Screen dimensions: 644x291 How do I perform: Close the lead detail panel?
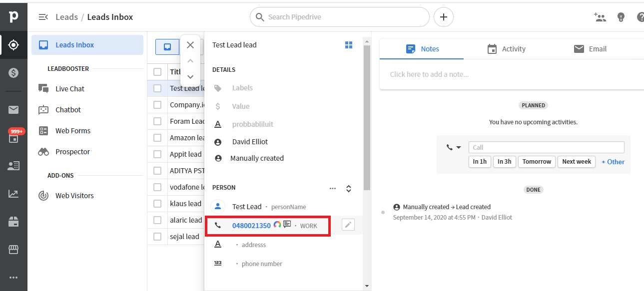[x=190, y=45]
